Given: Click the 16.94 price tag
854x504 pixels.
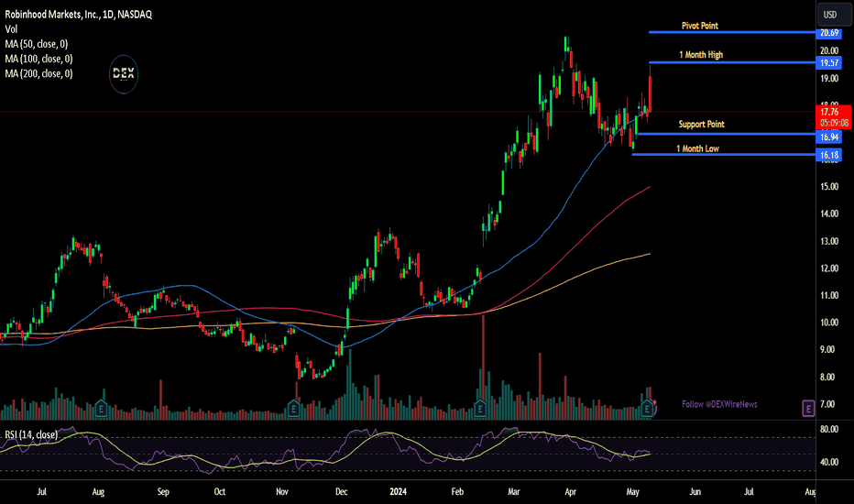Looking at the screenshot, I should [829, 137].
